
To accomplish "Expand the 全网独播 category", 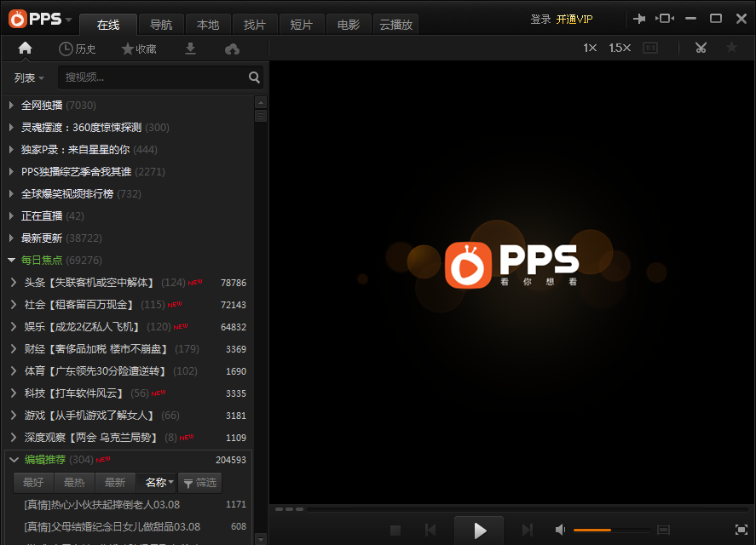I will click(x=42, y=105).
